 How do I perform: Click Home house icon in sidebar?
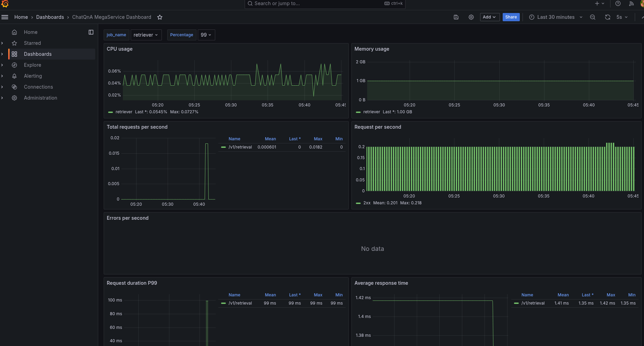14,32
